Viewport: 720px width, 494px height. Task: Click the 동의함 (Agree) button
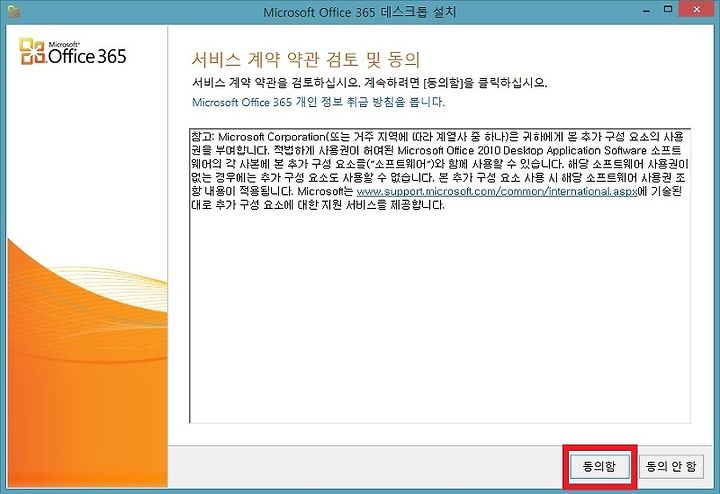600,466
